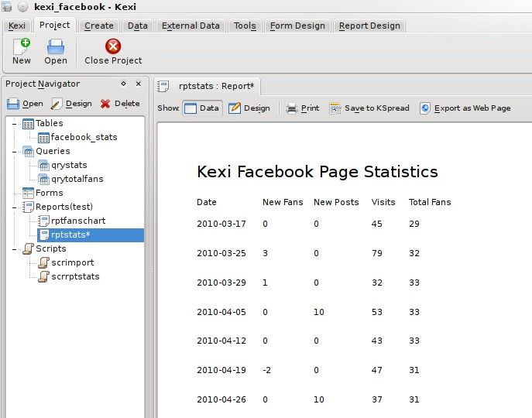The width and height of the screenshot is (532, 418).
Task: Toggle Design view in report toolbar
Action: pyautogui.click(x=235, y=108)
